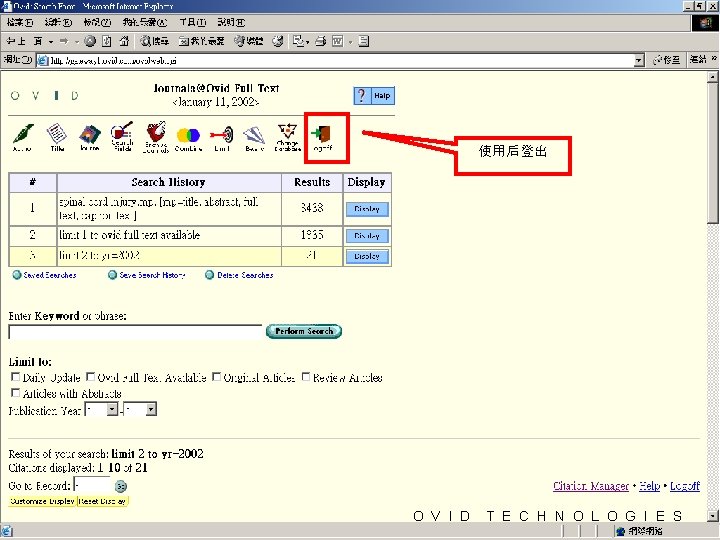Image resolution: width=720 pixels, height=540 pixels.
Task: Open the Limit tool icon
Action: point(222,139)
